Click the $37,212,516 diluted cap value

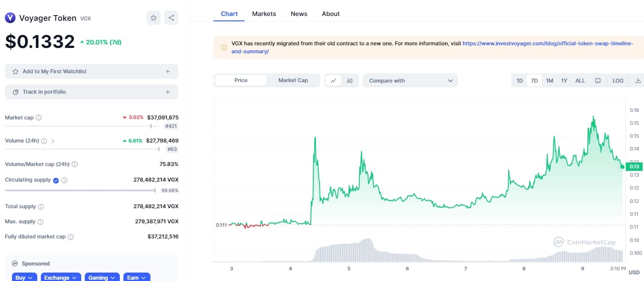(163, 237)
